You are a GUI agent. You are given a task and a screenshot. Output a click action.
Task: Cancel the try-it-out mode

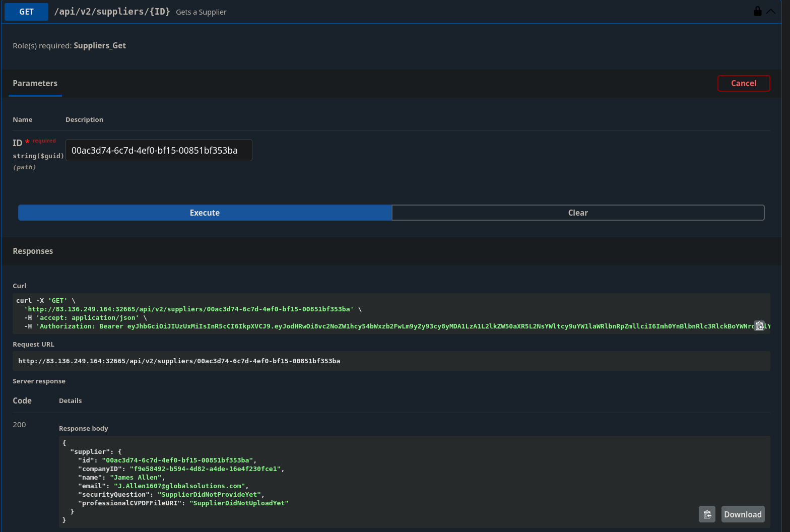(743, 84)
